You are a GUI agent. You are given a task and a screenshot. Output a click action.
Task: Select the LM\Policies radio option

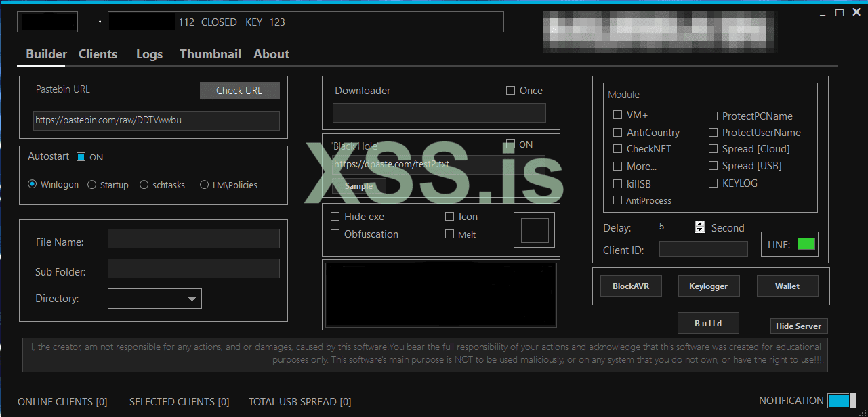(x=204, y=185)
